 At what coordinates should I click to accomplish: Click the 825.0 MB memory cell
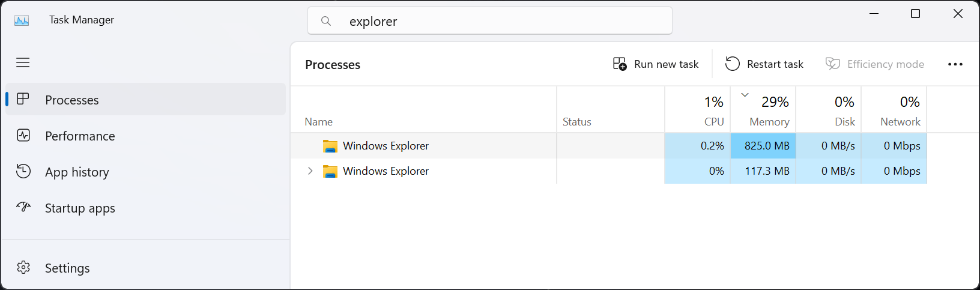[763, 146]
